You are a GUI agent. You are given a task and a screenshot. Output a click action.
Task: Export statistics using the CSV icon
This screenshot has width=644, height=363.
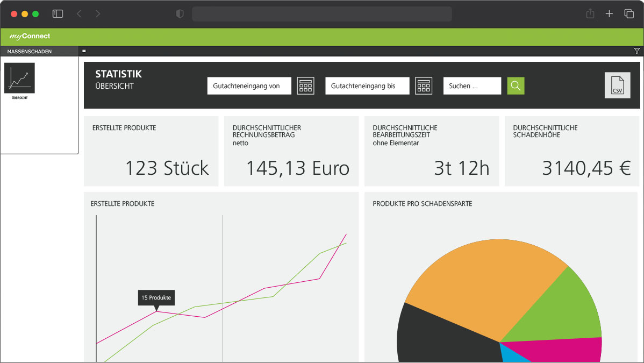point(617,86)
